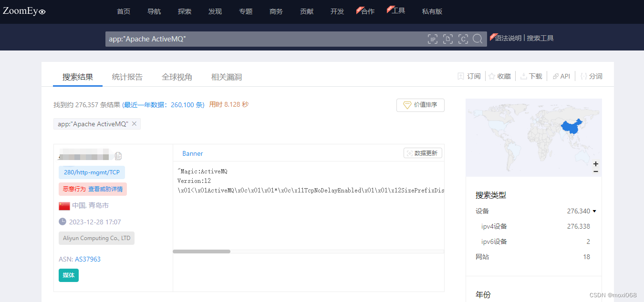Screen dimensions: 644x302
Task: Switch to 搜索结果 tab
Action: [78, 77]
